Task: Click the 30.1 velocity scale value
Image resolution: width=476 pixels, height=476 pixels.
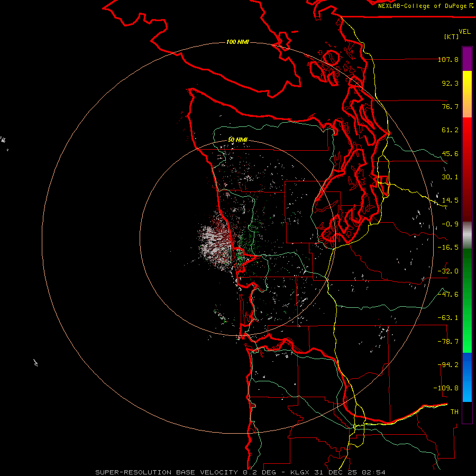Action: [450, 177]
